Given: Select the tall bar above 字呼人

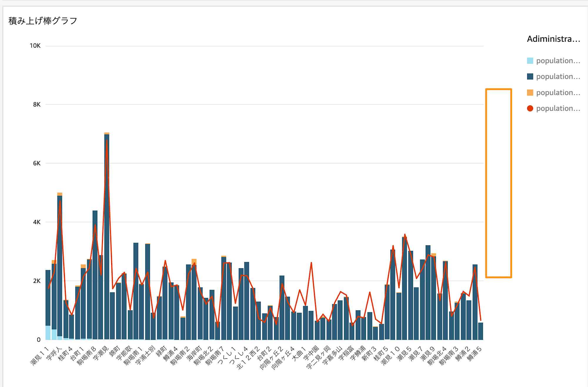Looking at the screenshot, I should pos(60,266).
